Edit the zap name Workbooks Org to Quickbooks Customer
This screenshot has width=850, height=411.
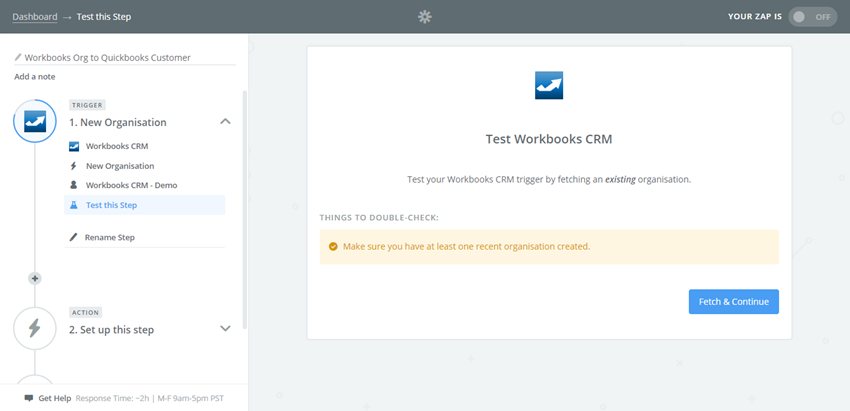pos(107,57)
